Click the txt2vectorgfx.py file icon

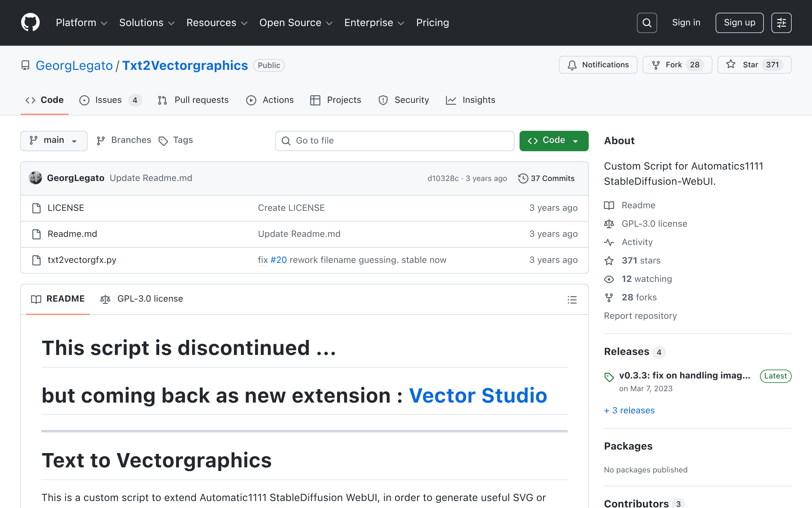tap(36, 260)
